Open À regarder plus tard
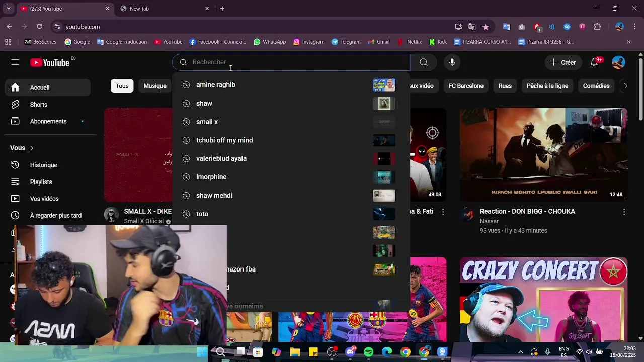The width and height of the screenshot is (644, 362). (48, 215)
